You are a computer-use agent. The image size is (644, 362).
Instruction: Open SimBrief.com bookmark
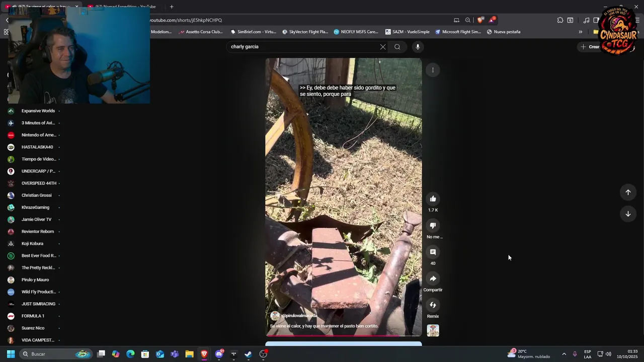click(x=253, y=32)
